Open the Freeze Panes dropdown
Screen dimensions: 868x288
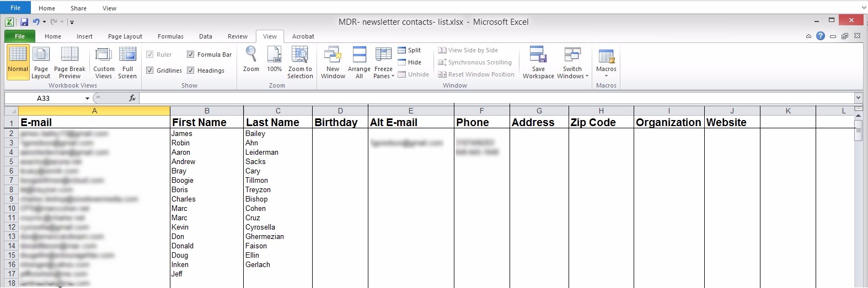tap(383, 62)
